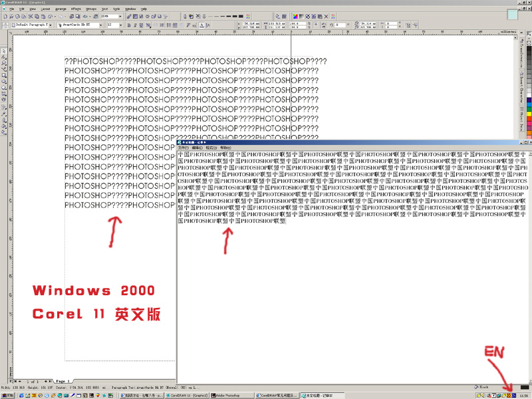
Task: Switch to the Notepad taskbar button
Action: pos(322,396)
